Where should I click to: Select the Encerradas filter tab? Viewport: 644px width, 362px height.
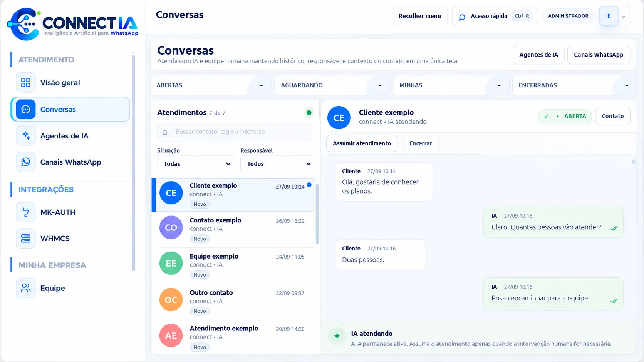click(x=574, y=85)
